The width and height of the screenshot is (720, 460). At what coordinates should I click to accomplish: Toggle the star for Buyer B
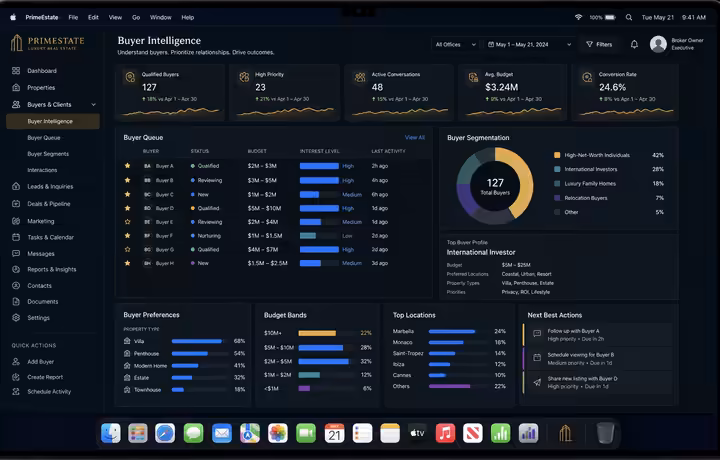pos(128,180)
